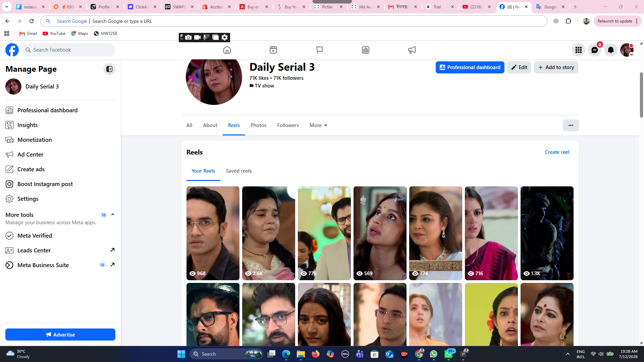This screenshot has height=362, width=644.
Task: Reload the page with browser refresh icon
Action: 32,21
